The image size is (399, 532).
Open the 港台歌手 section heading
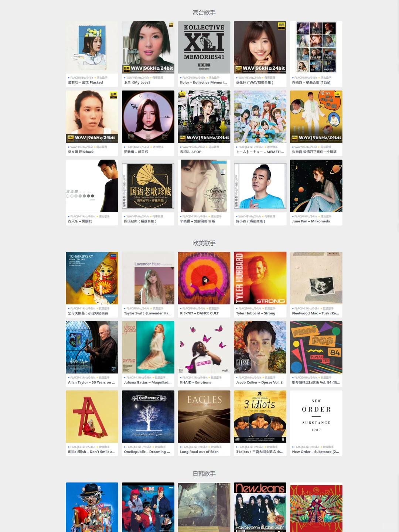click(x=204, y=13)
